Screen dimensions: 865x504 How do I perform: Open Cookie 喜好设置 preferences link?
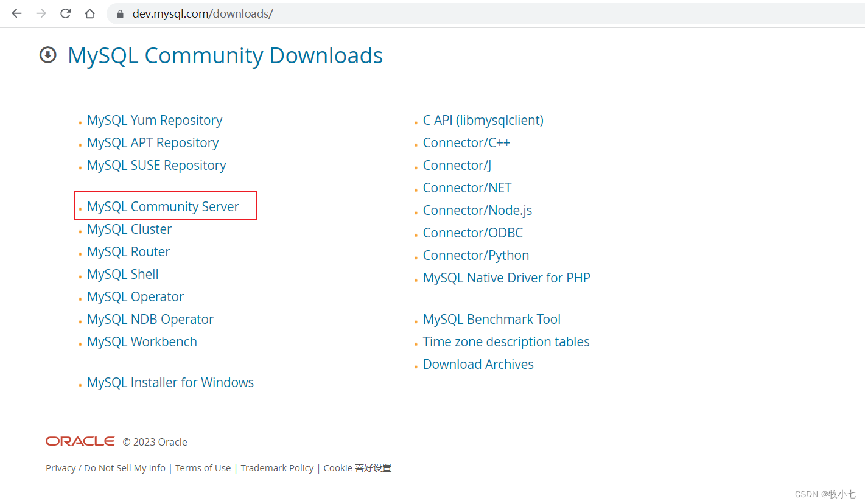(x=357, y=468)
